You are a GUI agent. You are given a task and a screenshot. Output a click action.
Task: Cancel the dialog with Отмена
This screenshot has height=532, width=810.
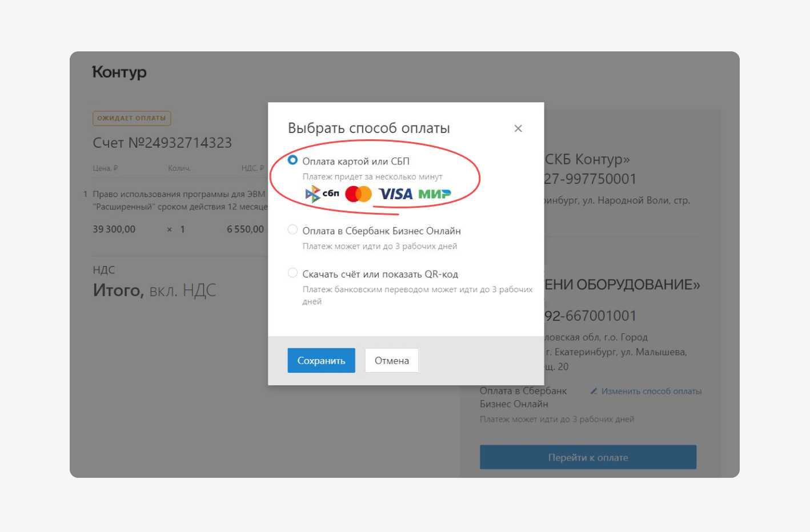392,360
